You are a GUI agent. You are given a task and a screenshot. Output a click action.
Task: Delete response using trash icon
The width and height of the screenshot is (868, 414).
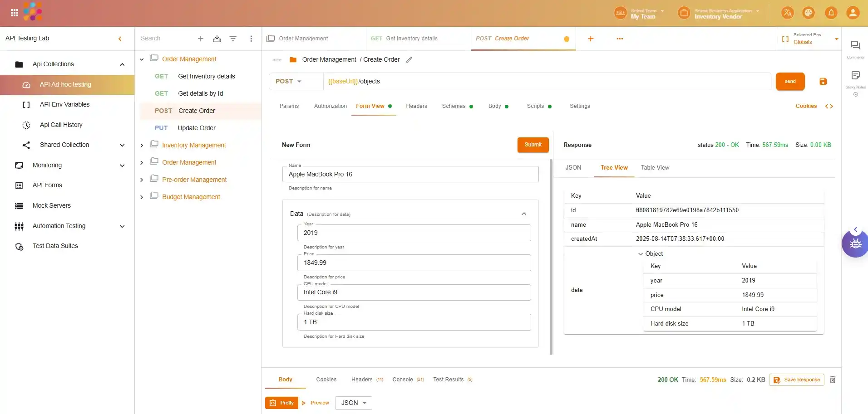coord(833,380)
